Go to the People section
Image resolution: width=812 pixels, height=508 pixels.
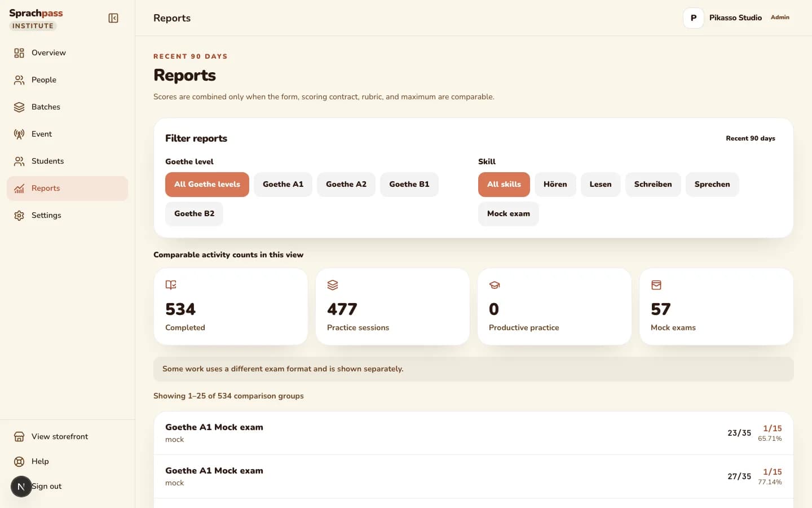[x=68, y=80]
